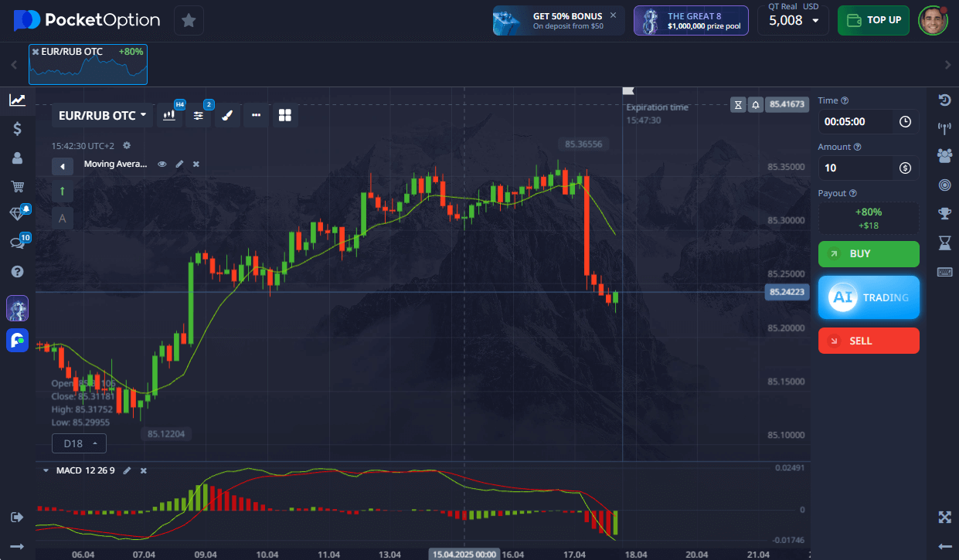Open the Finance dollar sidebar menu
Image resolution: width=959 pixels, height=560 pixels.
(17, 129)
